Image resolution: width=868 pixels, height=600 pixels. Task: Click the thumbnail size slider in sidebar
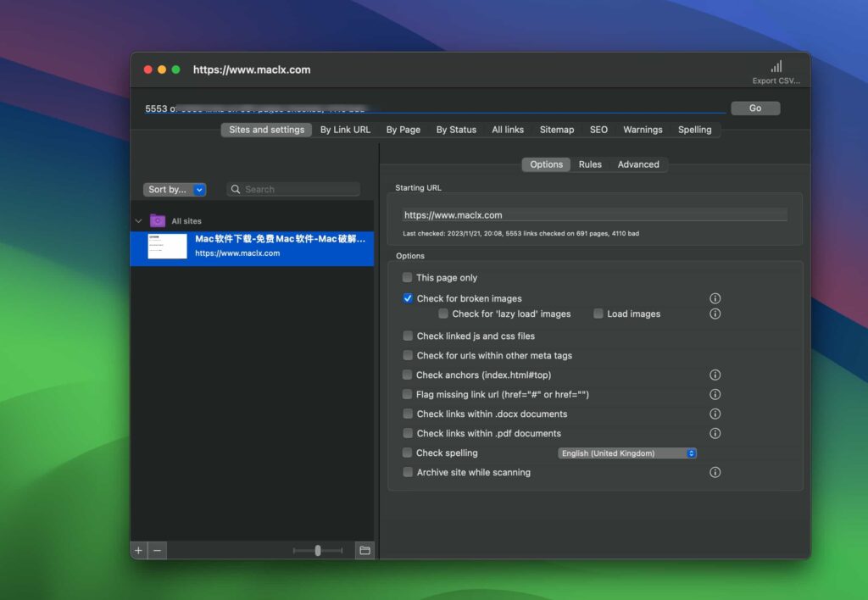(x=318, y=551)
